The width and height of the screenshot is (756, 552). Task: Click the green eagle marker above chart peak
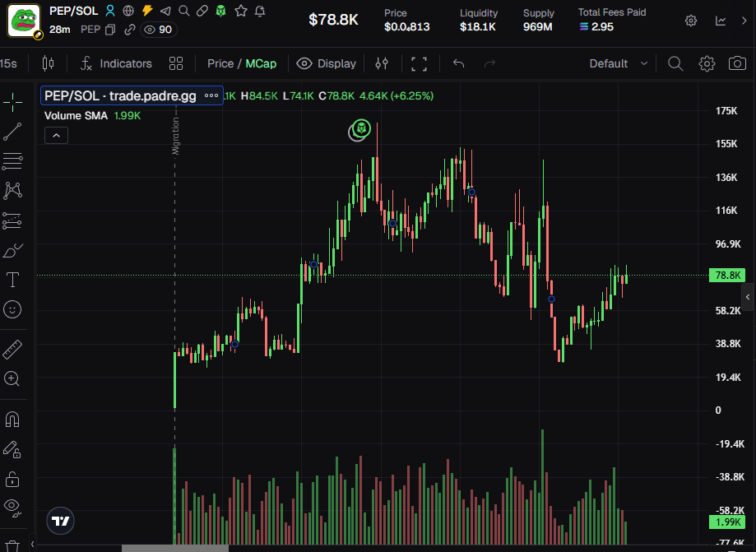tap(361, 128)
